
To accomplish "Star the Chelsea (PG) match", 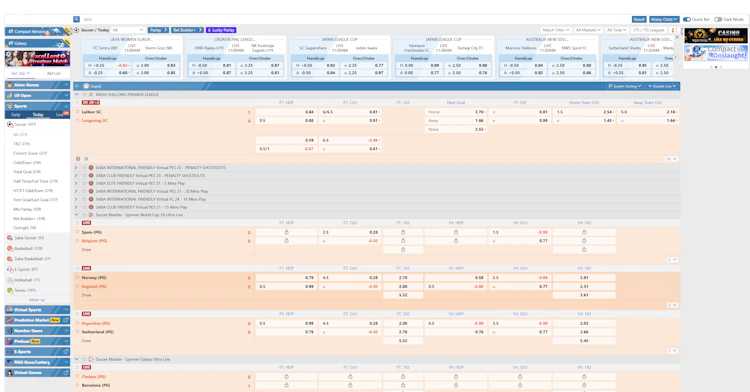I will pyautogui.click(x=77, y=376).
